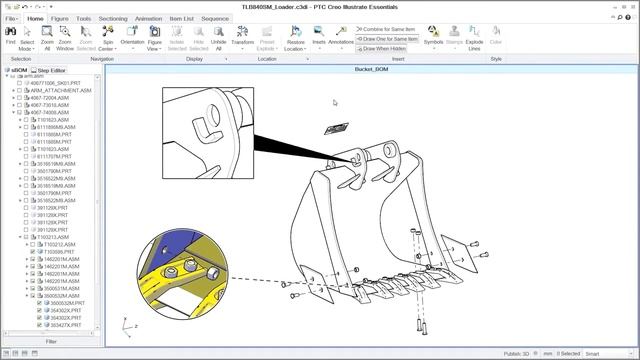Click Draw One for Same Item

(x=387, y=39)
